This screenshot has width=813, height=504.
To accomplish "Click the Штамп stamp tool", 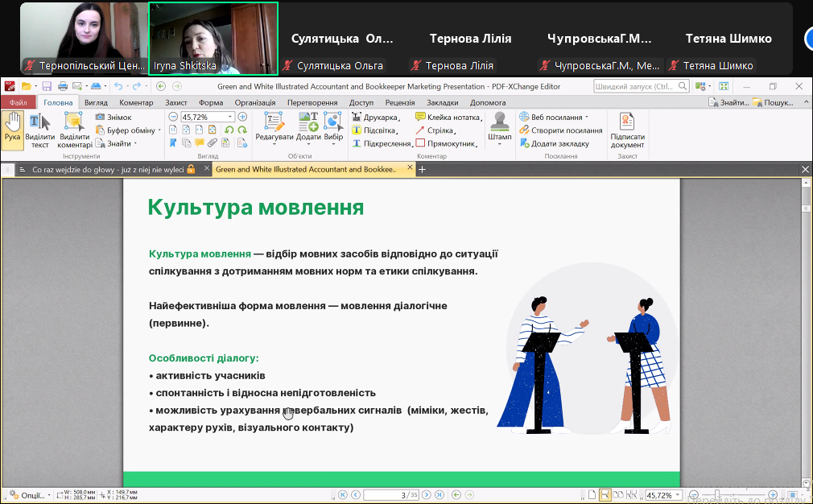I will click(x=500, y=129).
